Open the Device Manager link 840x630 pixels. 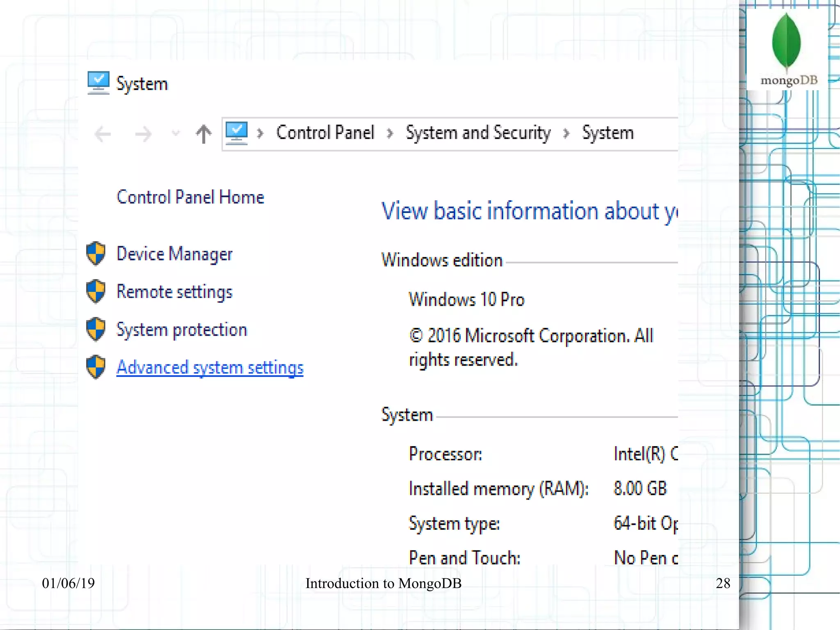[x=174, y=254]
